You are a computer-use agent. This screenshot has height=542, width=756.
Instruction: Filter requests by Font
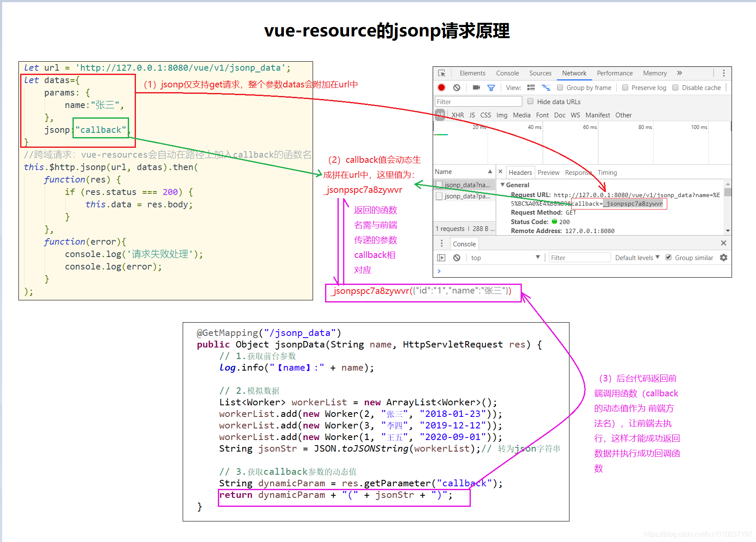point(542,115)
